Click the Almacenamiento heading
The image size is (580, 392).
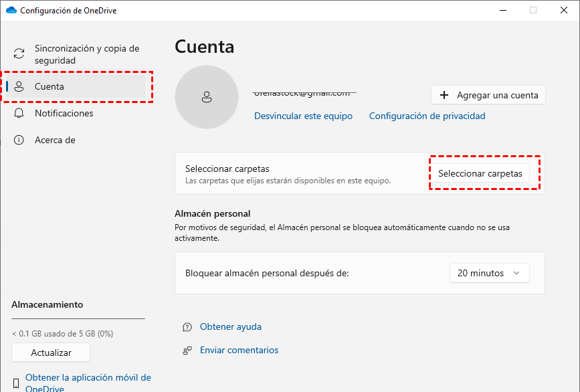point(47,305)
